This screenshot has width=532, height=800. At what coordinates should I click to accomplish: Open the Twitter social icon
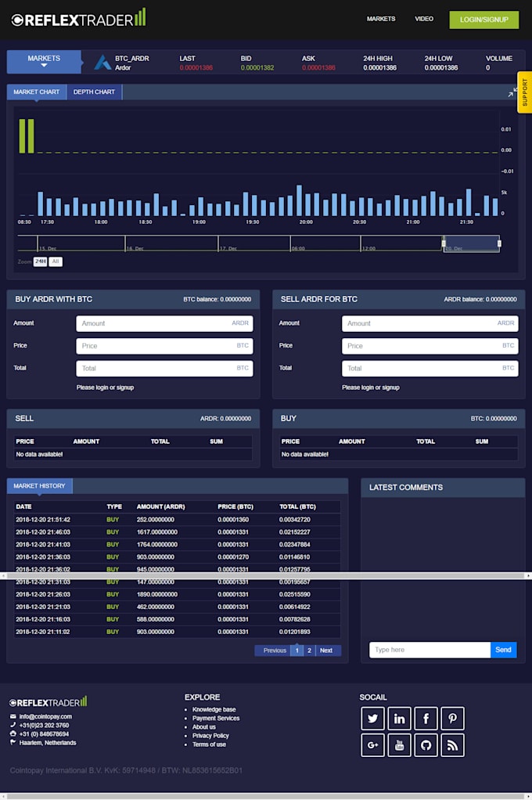372,719
